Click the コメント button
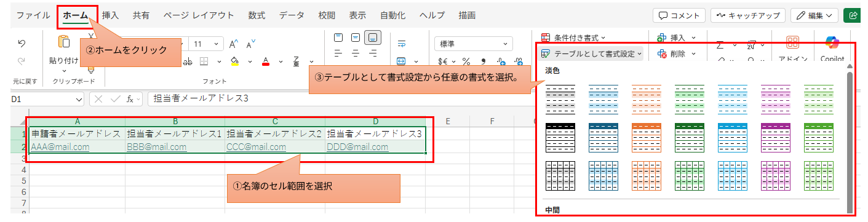This screenshot has height=222, width=868. 679,15
